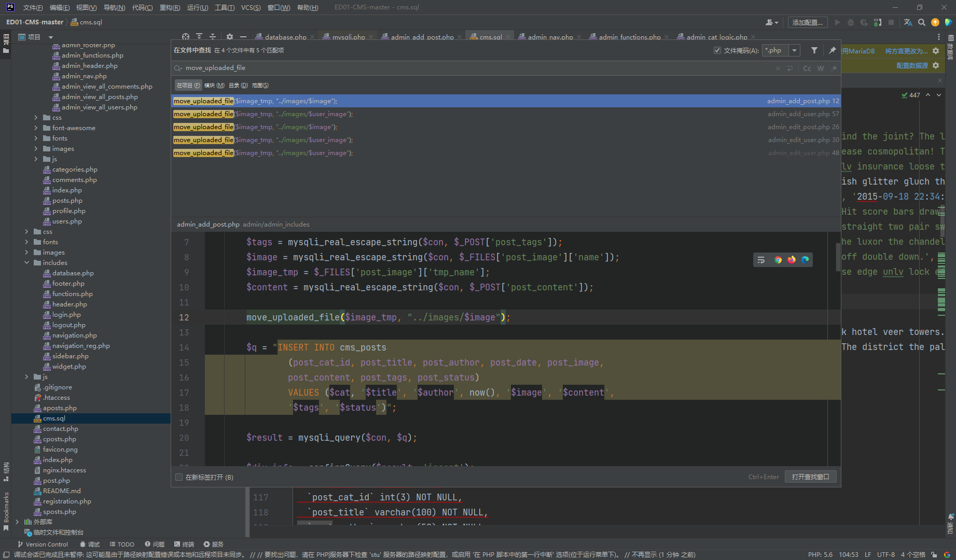
Task: Select the Directory scope tab
Action: click(x=238, y=86)
